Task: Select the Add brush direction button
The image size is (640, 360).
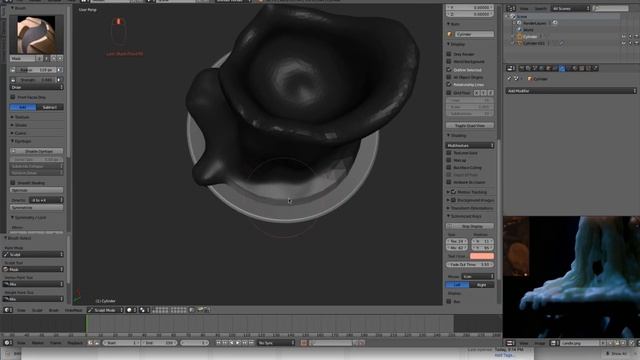Action: tap(23, 107)
